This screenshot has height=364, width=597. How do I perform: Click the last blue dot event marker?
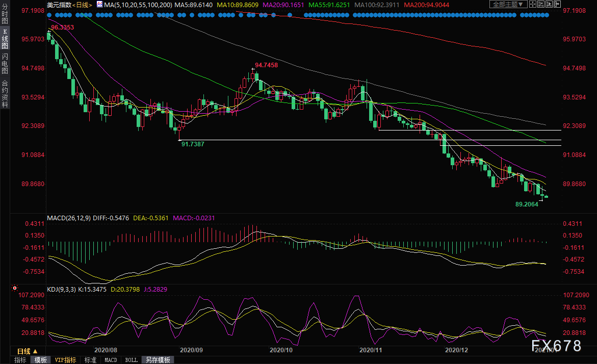click(547, 15)
